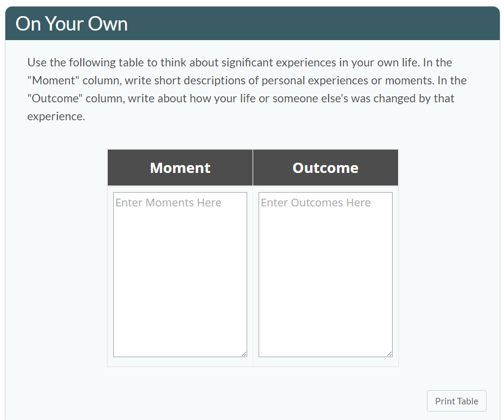Viewport: 504px width, 420px height.
Task: Click the quoted "Moment" word in instructions
Action: pyautogui.click(x=53, y=80)
